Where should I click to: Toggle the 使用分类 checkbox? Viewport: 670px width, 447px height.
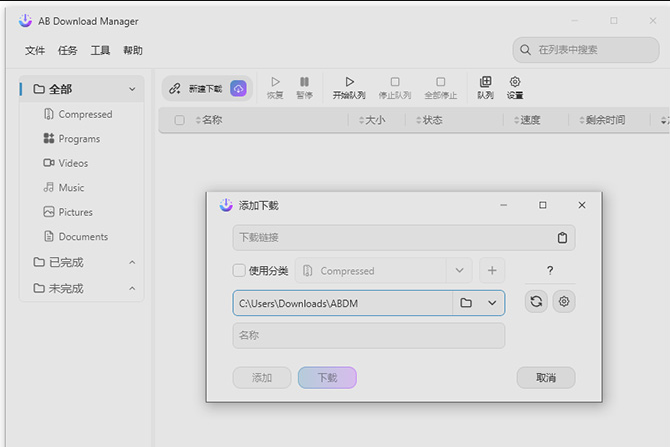[239, 270]
